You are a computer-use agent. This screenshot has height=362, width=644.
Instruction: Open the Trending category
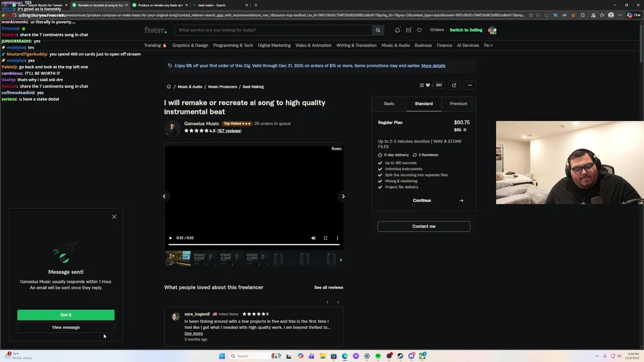coord(155,45)
